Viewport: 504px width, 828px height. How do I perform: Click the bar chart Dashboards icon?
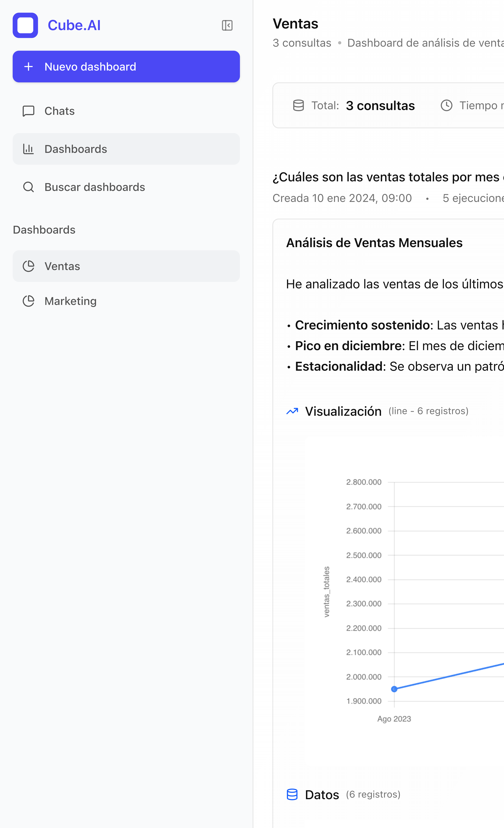(28, 149)
